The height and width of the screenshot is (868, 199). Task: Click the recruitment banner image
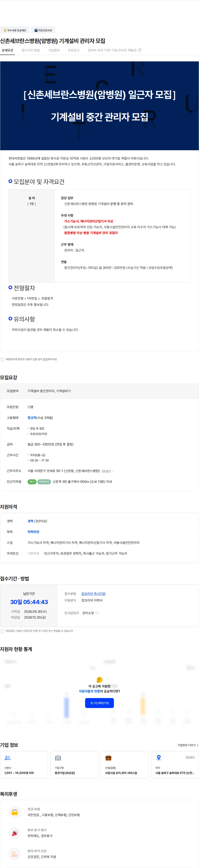point(99,106)
